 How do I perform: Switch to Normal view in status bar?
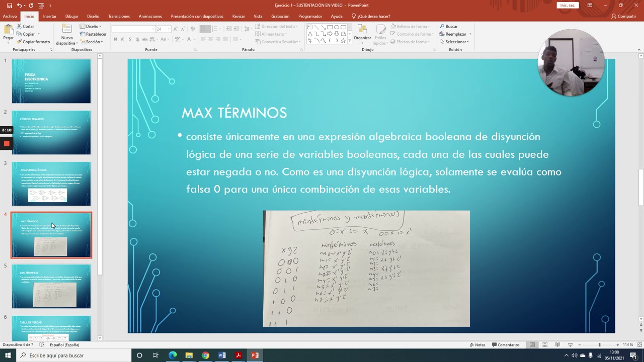point(532,345)
